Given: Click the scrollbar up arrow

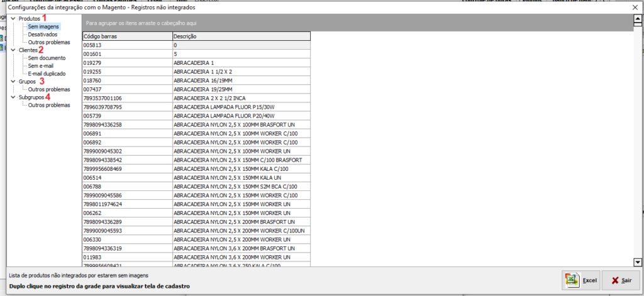Looking at the screenshot, I should coord(638,18).
